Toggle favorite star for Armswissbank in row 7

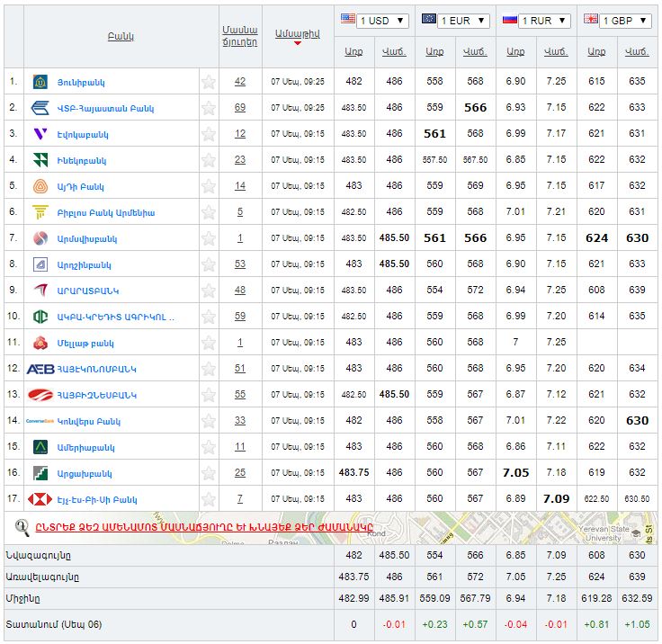209,238
